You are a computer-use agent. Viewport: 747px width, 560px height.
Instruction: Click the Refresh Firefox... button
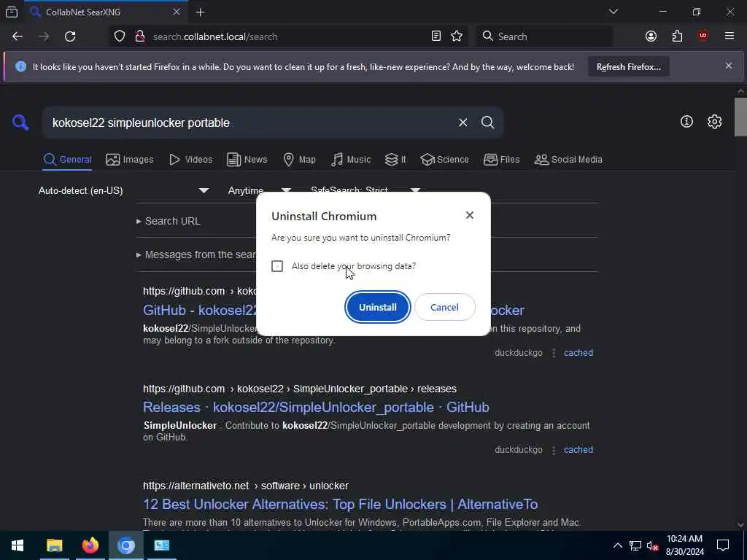628,66
